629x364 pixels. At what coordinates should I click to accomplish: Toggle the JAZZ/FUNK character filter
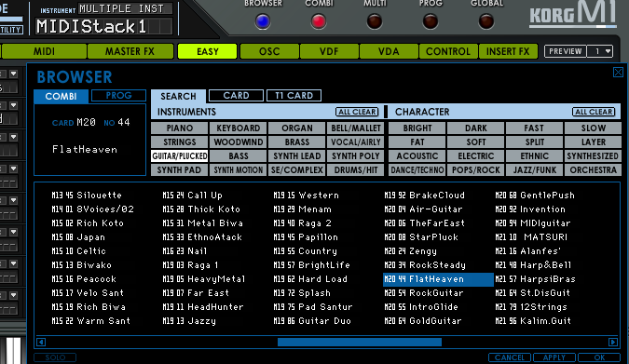534,170
